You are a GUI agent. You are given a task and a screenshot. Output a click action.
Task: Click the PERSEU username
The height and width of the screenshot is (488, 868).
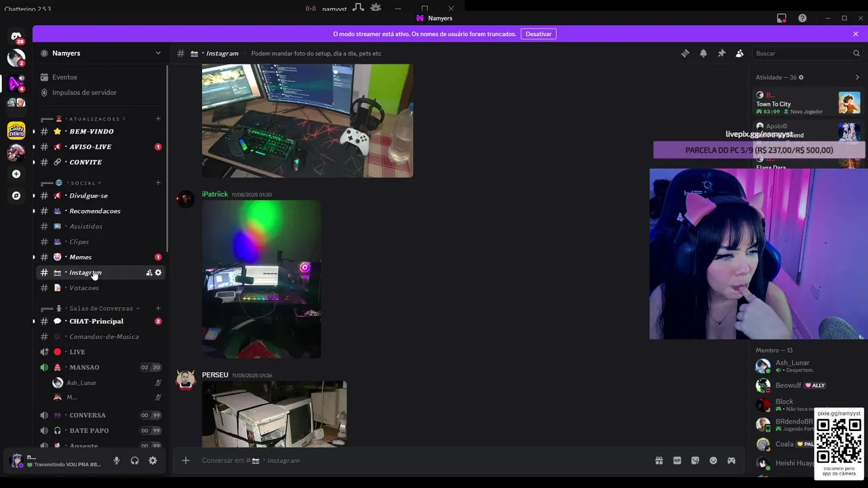pos(215,375)
